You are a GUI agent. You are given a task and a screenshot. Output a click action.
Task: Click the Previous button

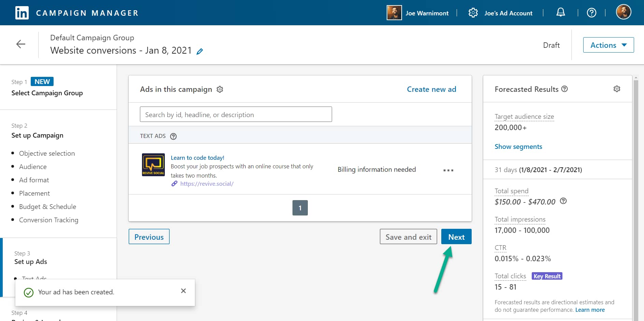(x=149, y=237)
